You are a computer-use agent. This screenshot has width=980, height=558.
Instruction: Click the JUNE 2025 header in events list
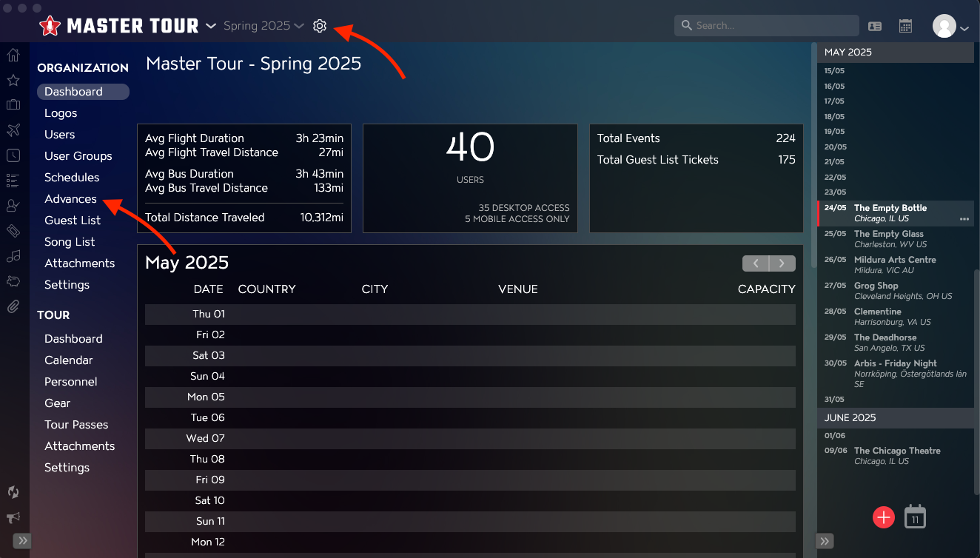coord(896,418)
